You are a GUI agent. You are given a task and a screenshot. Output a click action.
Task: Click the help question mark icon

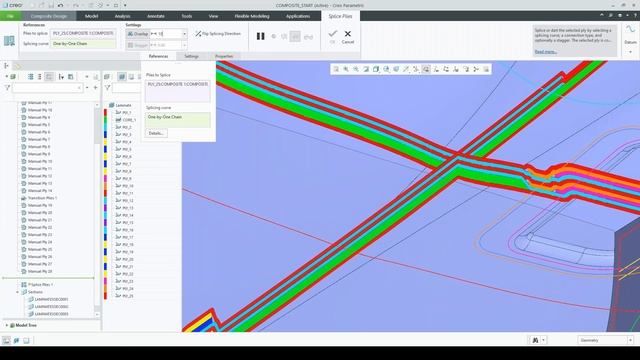point(636,16)
